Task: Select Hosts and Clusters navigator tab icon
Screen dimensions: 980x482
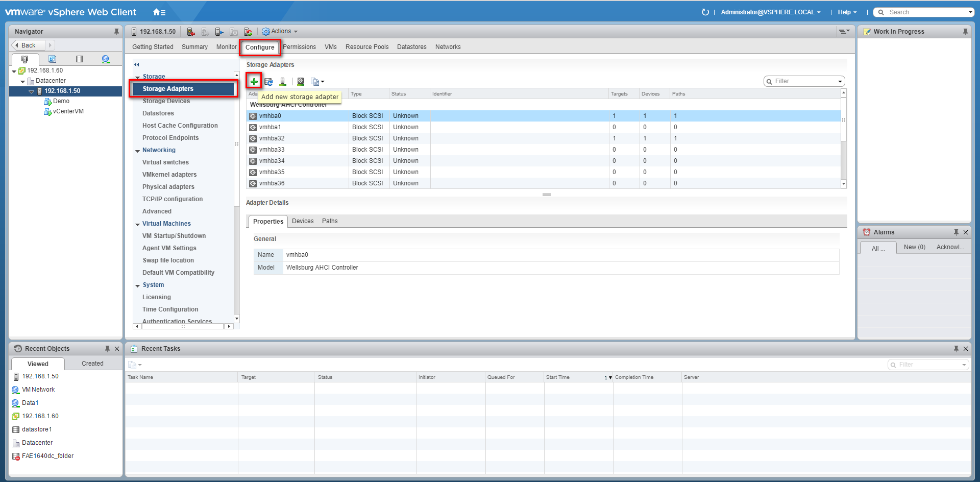Action: [x=24, y=59]
